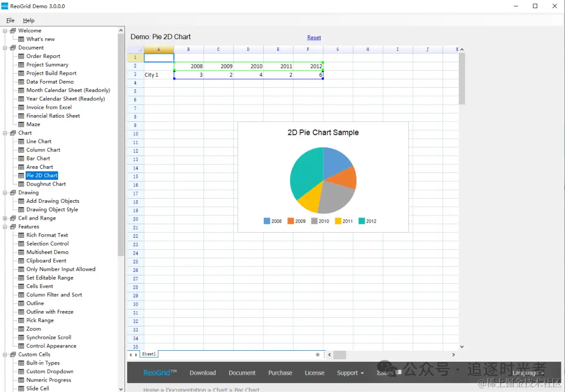Open the Download page in web bar
The image size is (565, 392).
coord(203,373)
